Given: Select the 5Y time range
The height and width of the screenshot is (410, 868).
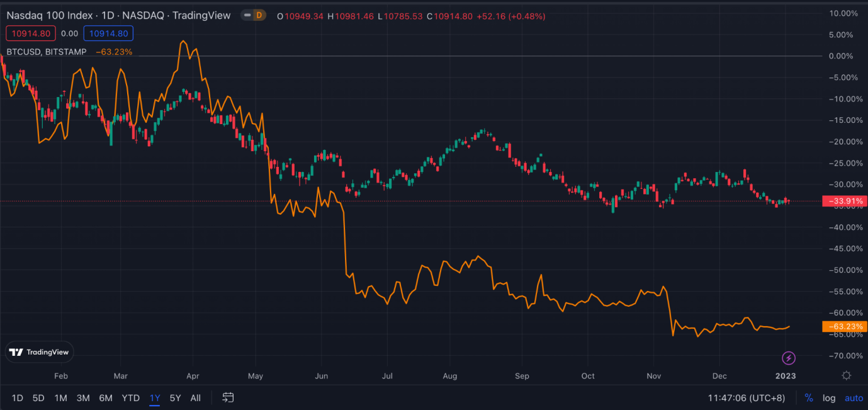Looking at the screenshot, I should [x=175, y=398].
